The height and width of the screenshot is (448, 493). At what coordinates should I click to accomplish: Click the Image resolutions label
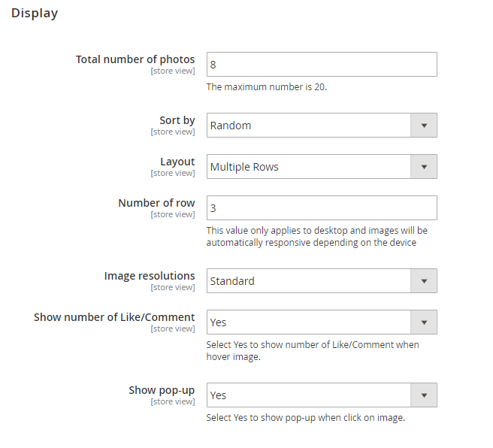tap(150, 276)
